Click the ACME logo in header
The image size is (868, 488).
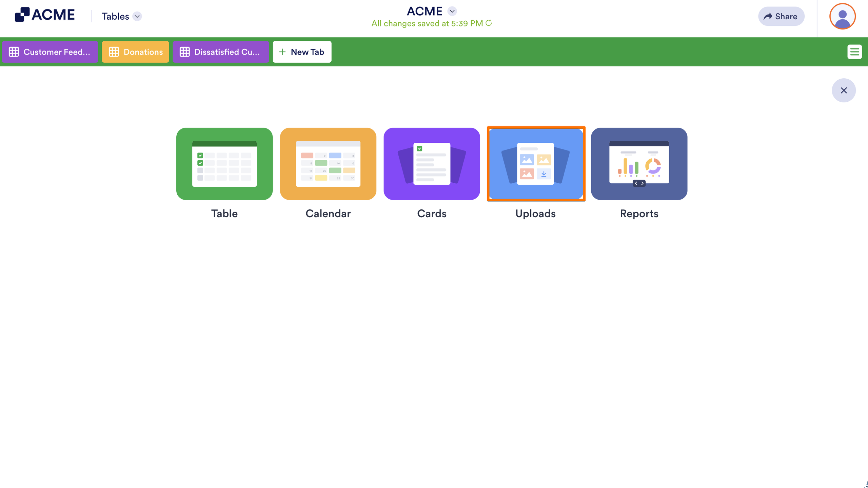click(45, 15)
